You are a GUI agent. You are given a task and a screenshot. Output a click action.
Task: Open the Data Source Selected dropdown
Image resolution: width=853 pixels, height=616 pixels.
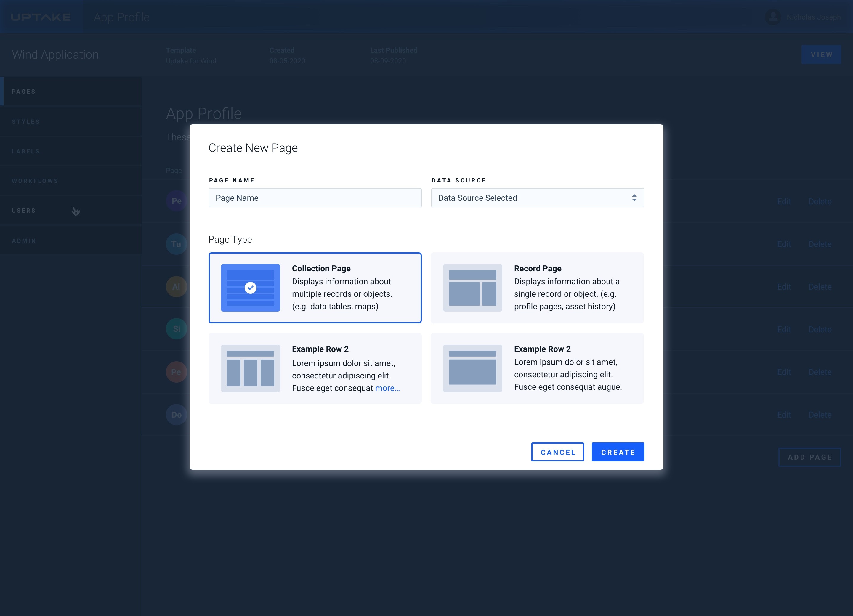click(x=527, y=198)
